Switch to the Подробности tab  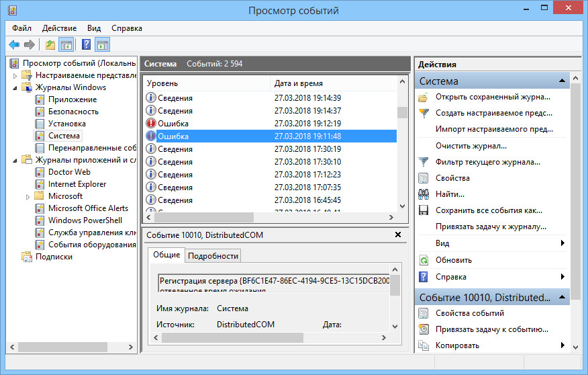coord(213,256)
